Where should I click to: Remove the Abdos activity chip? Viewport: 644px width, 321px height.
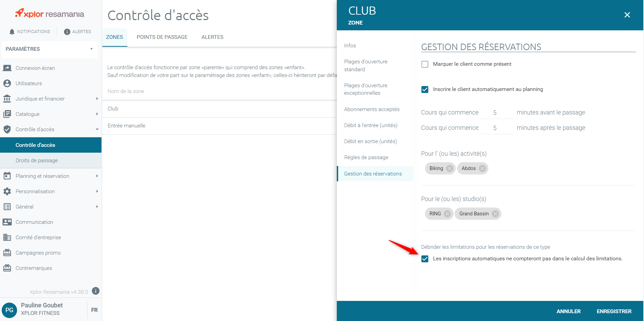click(482, 168)
